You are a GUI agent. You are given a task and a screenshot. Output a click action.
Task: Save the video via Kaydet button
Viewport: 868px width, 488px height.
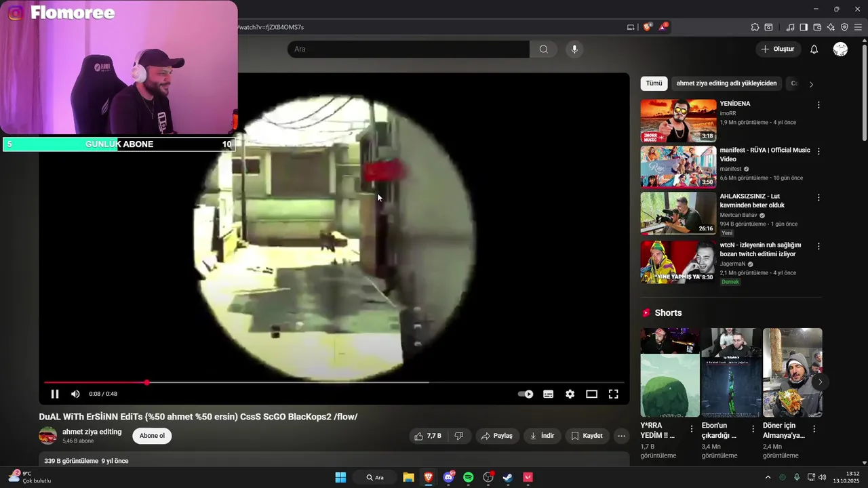click(x=587, y=436)
